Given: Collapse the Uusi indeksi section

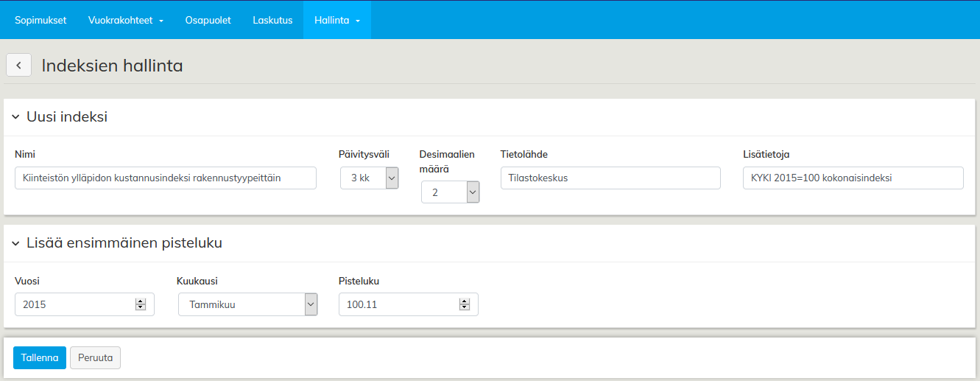Looking at the screenshot, I should click(15, 117).
